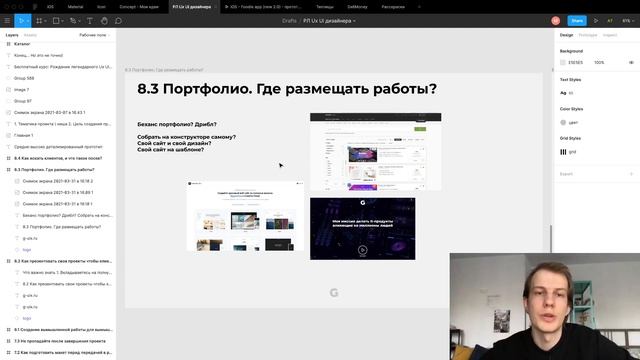The image size is (640, 360).
Task: Click the text icon of first g-ulx.ru layer
Action: [x=17, y=238]
